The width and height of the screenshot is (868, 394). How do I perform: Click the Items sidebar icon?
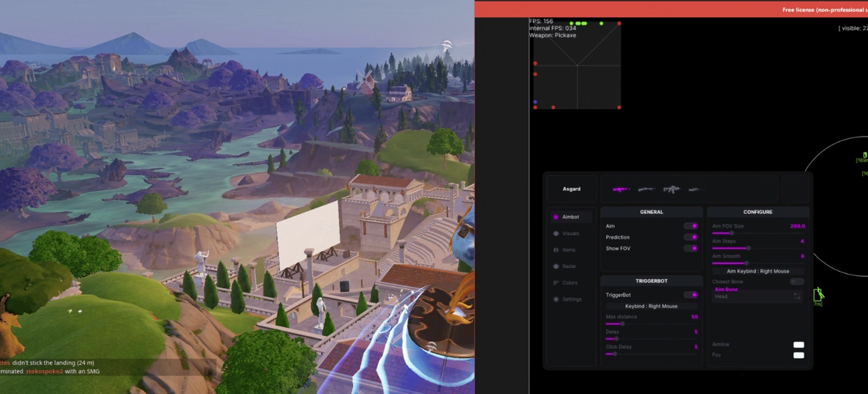[x=556, y=250]
